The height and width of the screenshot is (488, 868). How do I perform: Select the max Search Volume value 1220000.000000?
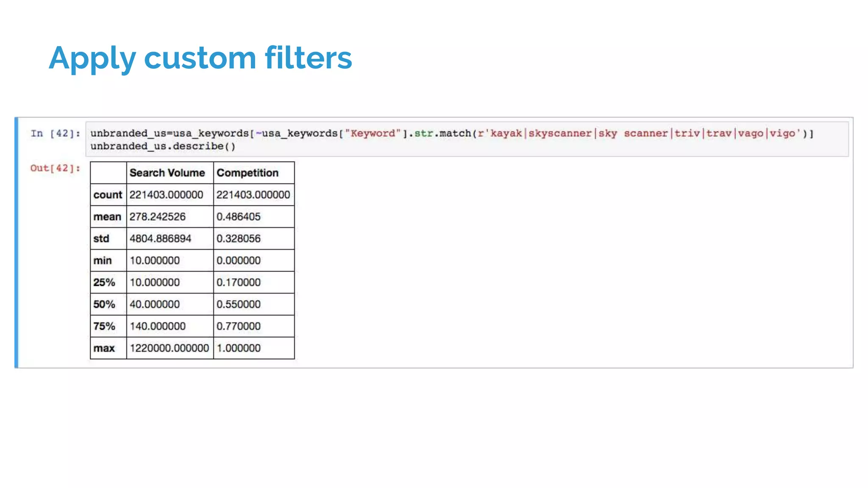(170, 348)
